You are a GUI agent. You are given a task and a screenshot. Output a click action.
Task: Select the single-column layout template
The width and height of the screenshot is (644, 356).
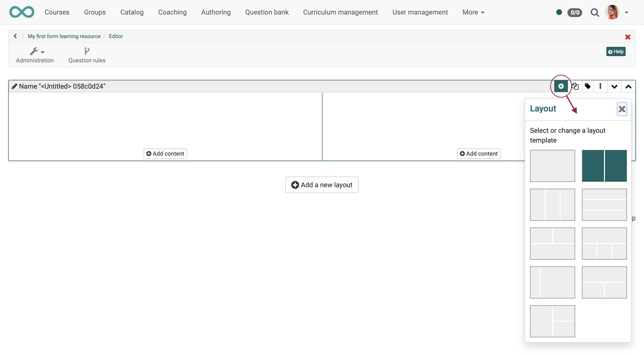point(552,166)
